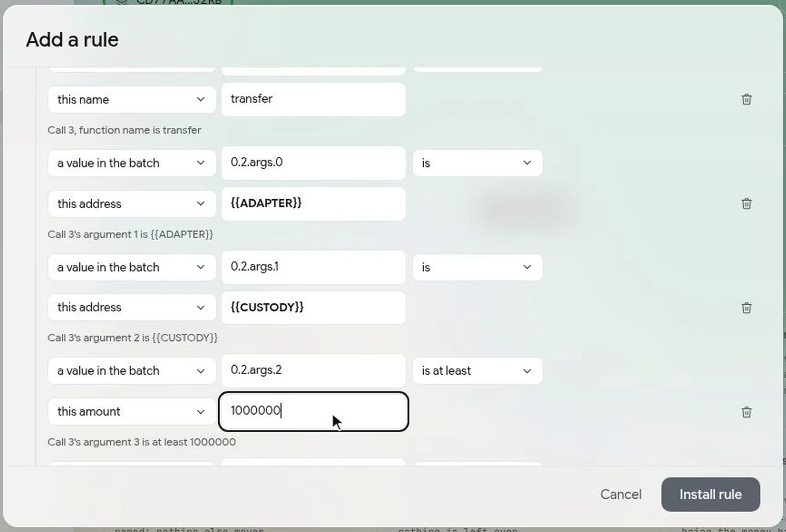
Task: Click the 'transfer' function name field
Action: tap(313, 99)
